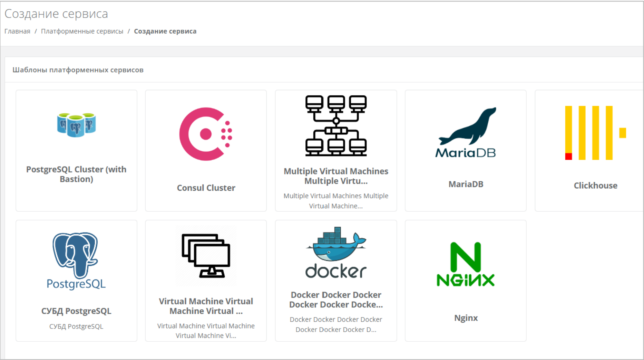Select Multiple Virtual Machines template title
The image size is (644, 360).
tap(336, 176)
